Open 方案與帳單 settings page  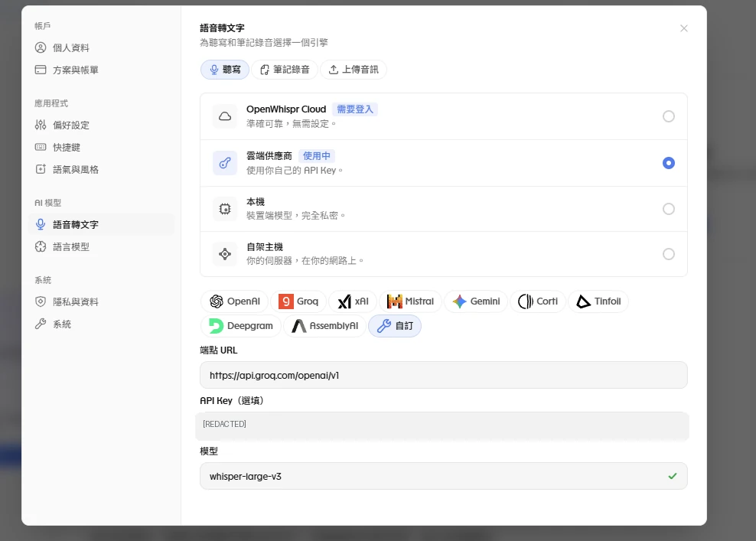101,70
